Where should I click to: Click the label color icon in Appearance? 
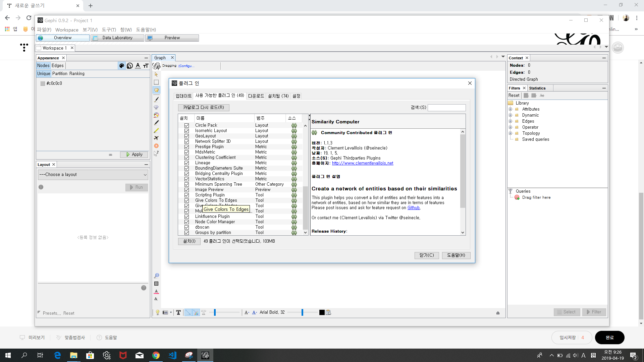coord(138,66)
